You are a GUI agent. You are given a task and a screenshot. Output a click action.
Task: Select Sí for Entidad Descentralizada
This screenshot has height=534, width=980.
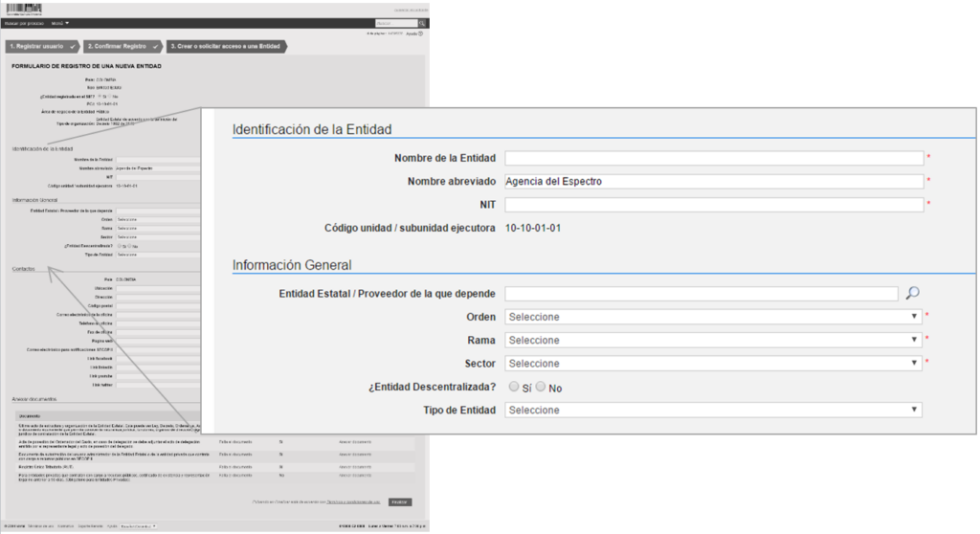point(515,387)
